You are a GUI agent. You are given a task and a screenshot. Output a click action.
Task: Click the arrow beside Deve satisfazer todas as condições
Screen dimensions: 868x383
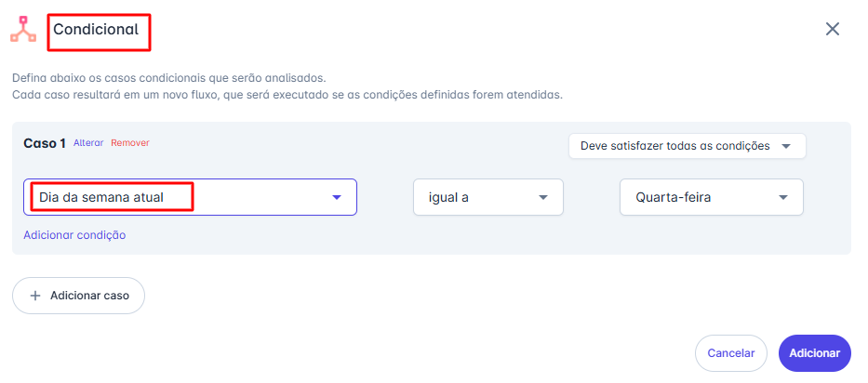pyautogui.click(x=785, y=146)
